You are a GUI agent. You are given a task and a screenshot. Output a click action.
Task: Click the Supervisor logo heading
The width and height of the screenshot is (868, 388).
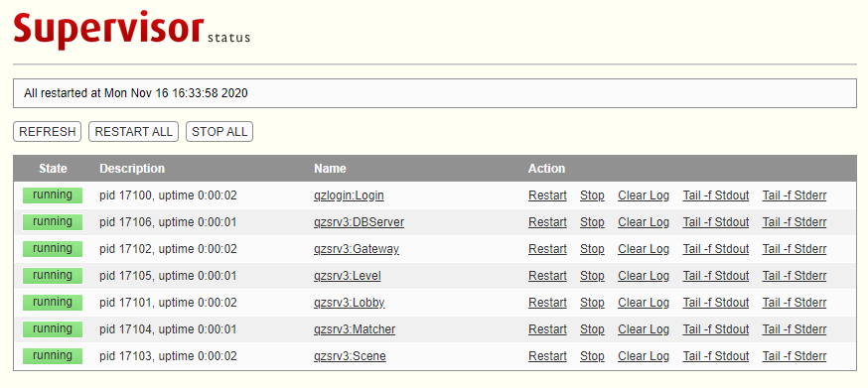point(109,30)
